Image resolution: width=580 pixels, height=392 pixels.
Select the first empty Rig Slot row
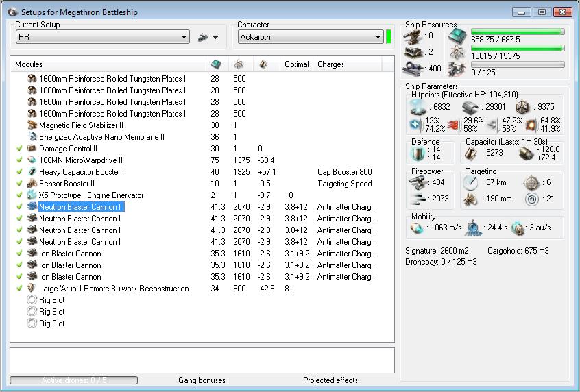pos(51,300)
